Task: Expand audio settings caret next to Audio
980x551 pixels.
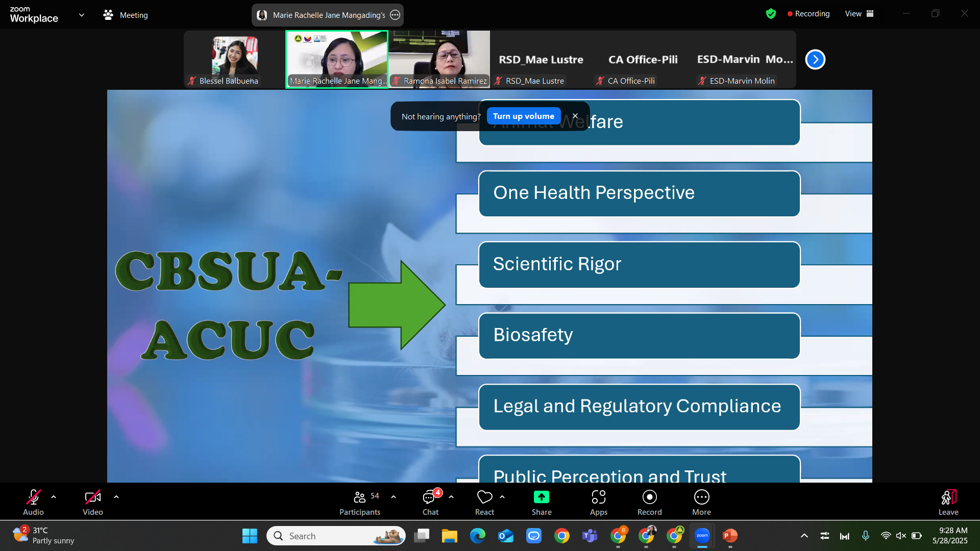Action: click(54, 497)
